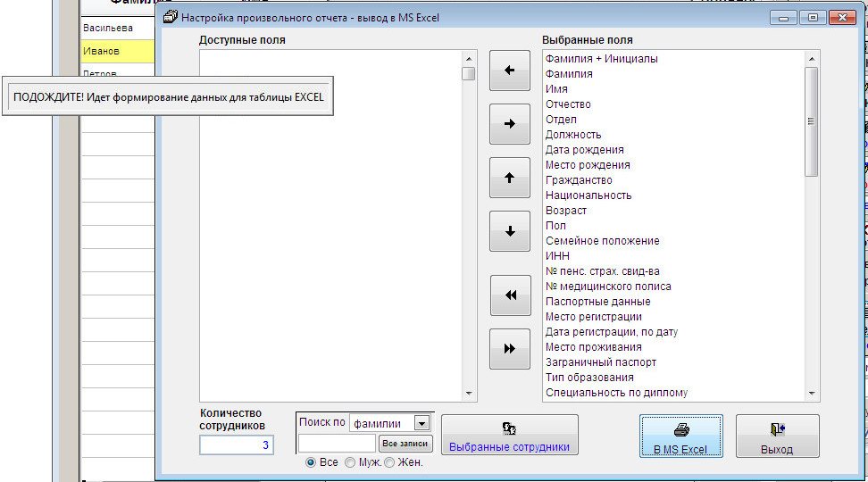Image resolution: width=868 pixels, height=482 pixels.
Task: Select ИНН field
Action: tap(557, 256)
